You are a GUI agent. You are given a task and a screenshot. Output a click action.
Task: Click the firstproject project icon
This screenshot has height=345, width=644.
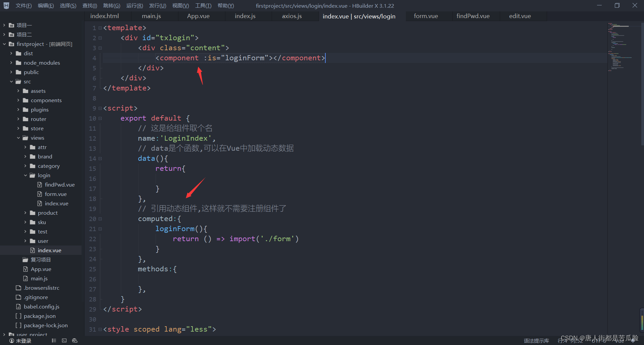click(x=11, y=44)
